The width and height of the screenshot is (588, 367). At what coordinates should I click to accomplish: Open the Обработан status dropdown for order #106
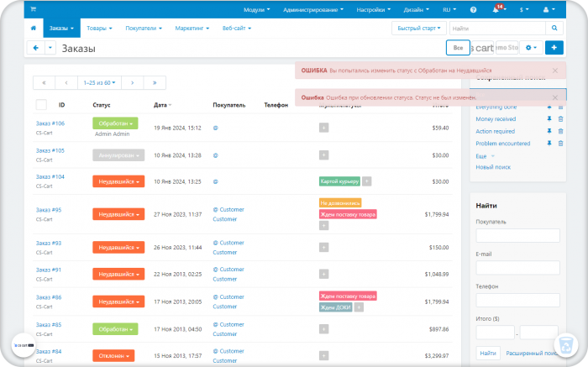(115, 123)
